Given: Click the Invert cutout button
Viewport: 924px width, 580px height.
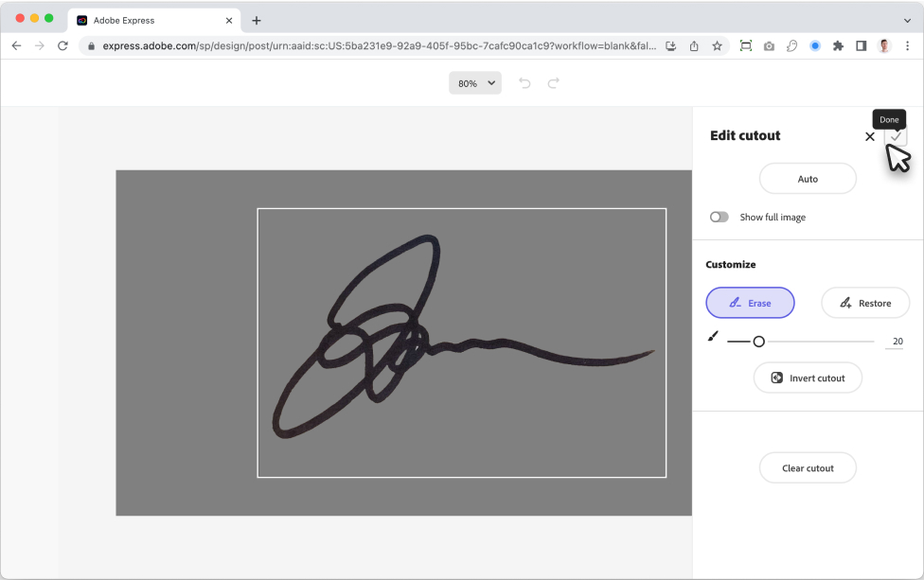Looking at the screenshot, I should (x=808, y=378).
